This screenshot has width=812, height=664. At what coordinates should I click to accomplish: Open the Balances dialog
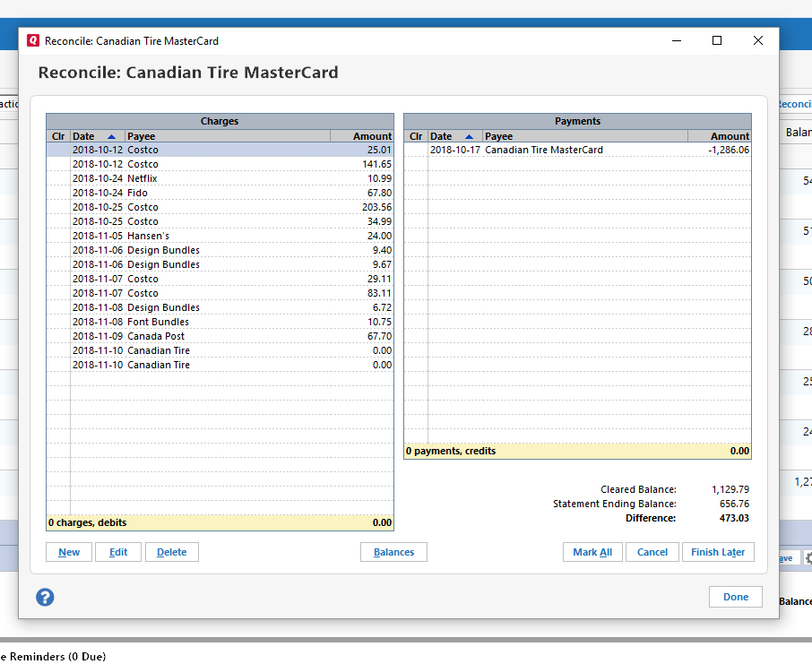pyautogui.click(x=393, y=552)
